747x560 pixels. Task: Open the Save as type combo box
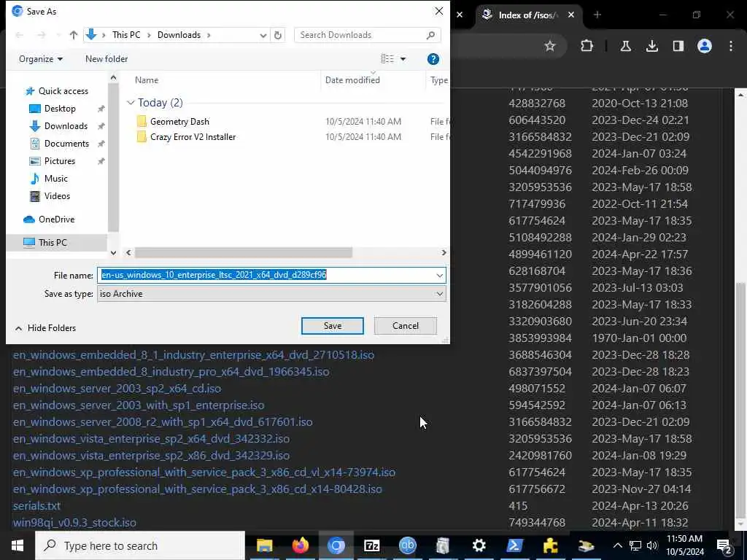tap(271, 294)
